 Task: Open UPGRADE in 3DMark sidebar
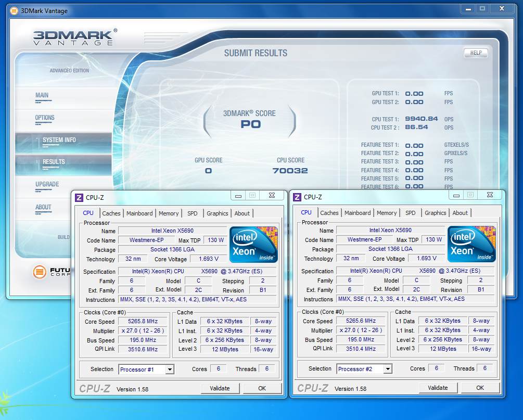47,184
